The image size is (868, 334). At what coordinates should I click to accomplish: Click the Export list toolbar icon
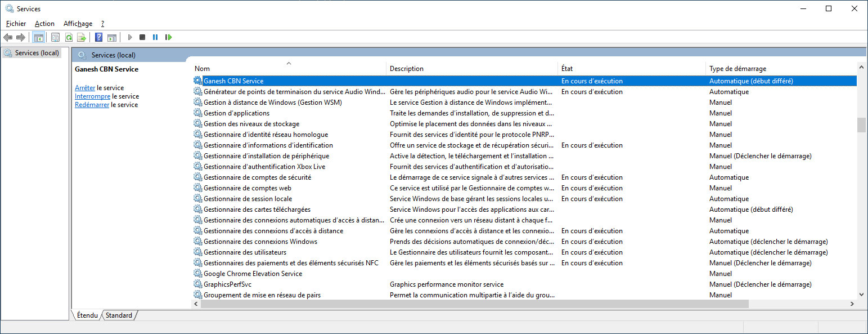(82, 37)
